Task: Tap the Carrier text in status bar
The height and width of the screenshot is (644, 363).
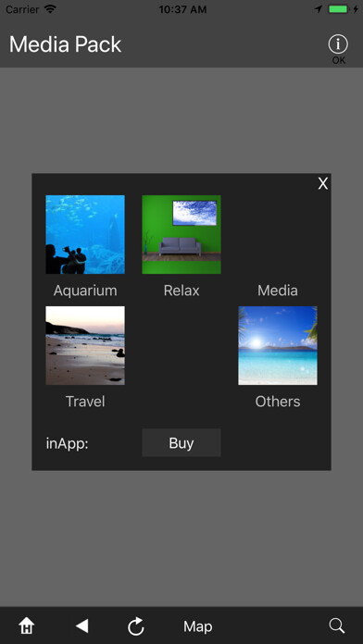Action: coord(22,9)
